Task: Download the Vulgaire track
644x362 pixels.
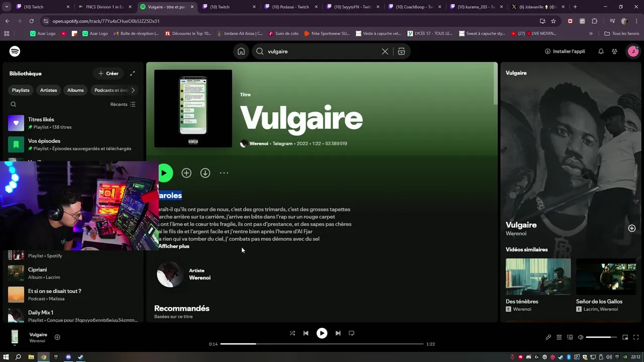Action: click(205, 173)
